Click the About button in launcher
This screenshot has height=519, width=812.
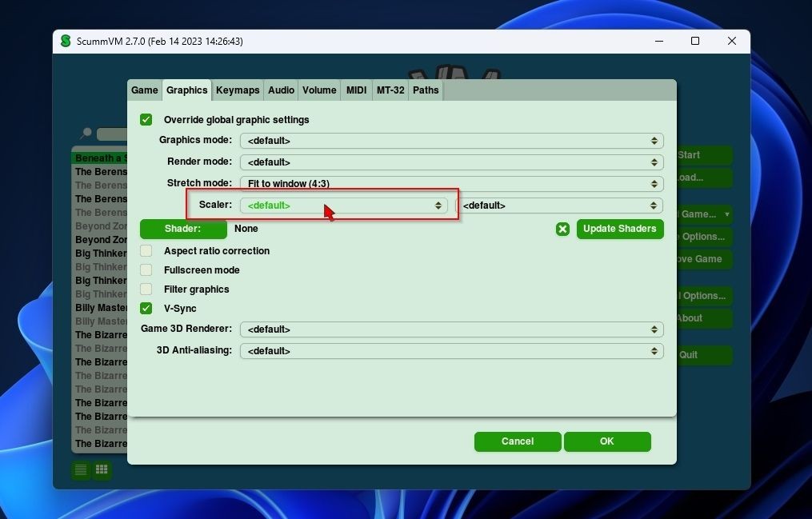pos(704,318)
